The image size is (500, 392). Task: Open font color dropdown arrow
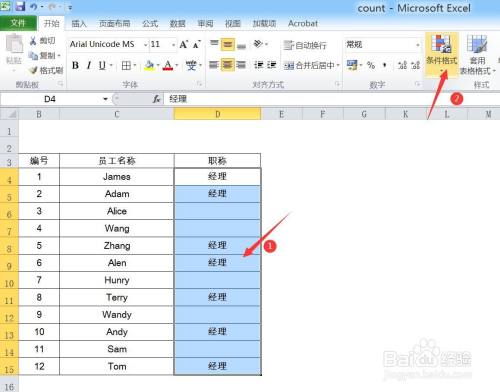pyautogui.click(x=177, y=65)
